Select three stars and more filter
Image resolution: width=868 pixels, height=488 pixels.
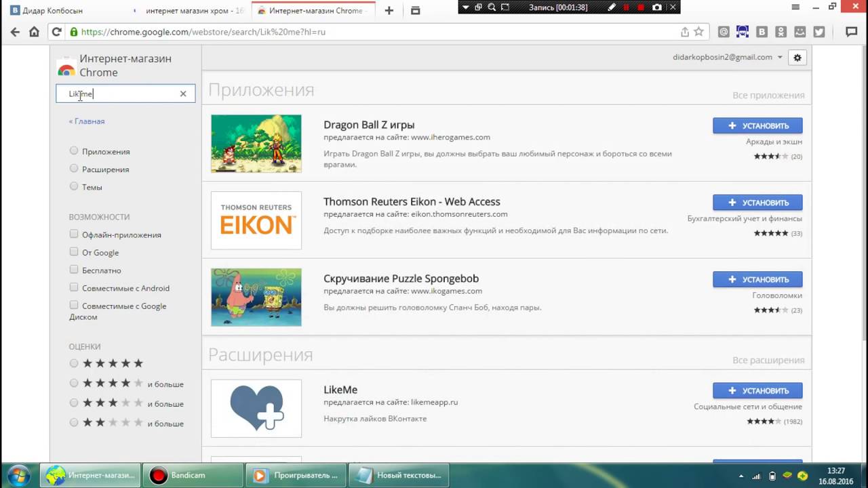click(74, 403)
